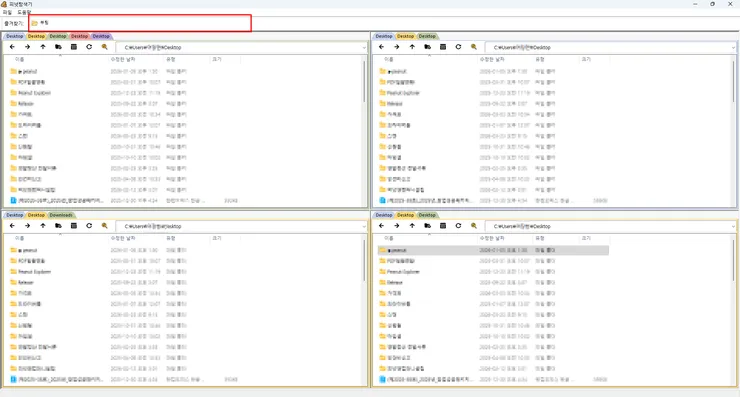The width and height of the screenshot is (740, 397).
Task: Go up one folder in bottom-left pane
Action: (43, 226)
